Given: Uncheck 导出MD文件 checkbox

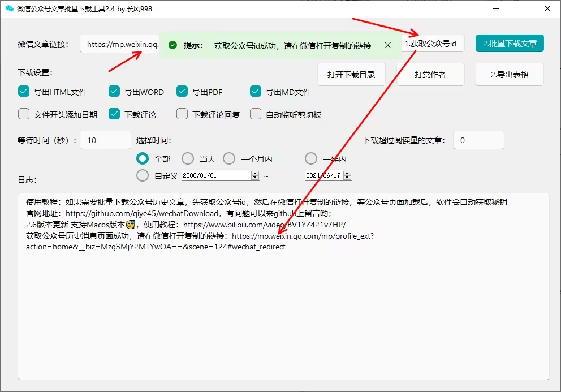Looking at the screenshot, I should (x=256, y=92).
